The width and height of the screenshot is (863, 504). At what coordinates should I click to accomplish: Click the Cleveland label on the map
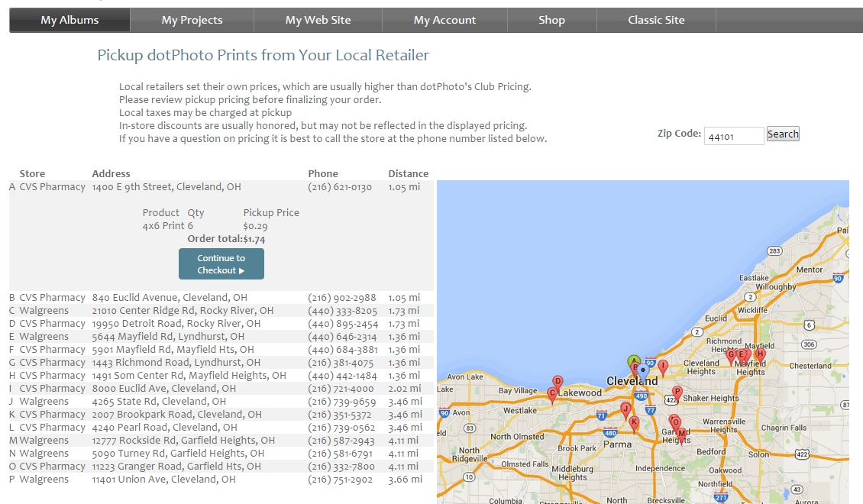[632, 381]
